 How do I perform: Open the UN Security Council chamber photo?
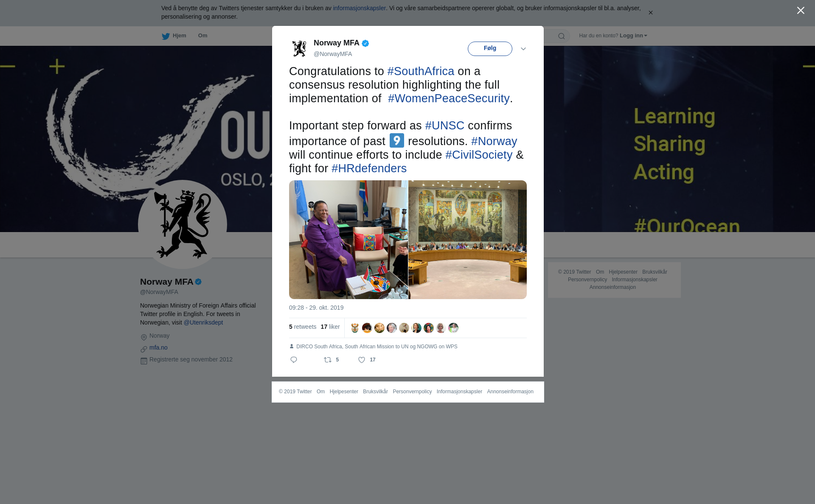pyautogui.click(x=467, y=240)
